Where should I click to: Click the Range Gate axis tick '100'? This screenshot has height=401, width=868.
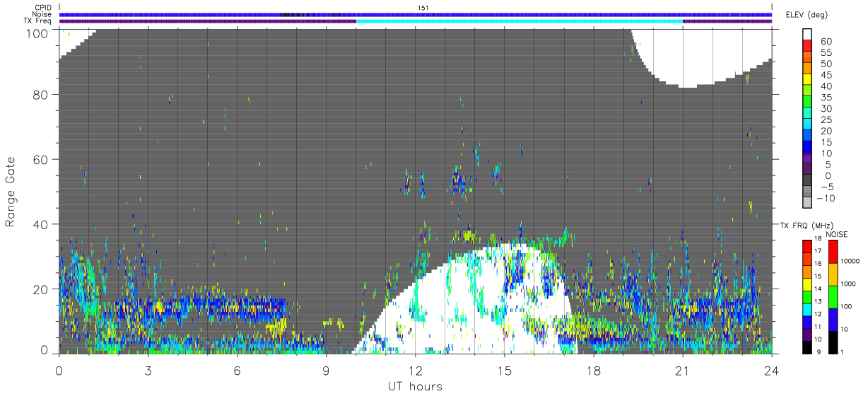pyautogui.click(x=37, y=33)
